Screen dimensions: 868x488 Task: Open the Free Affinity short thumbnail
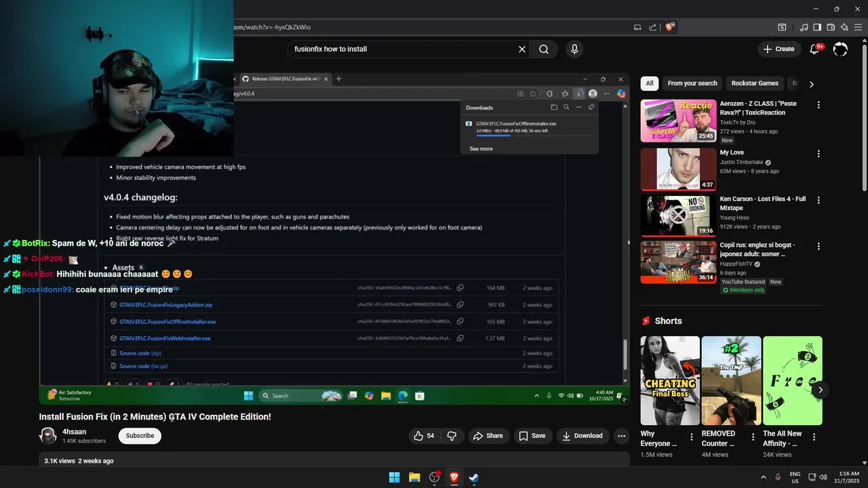point(792,380)
